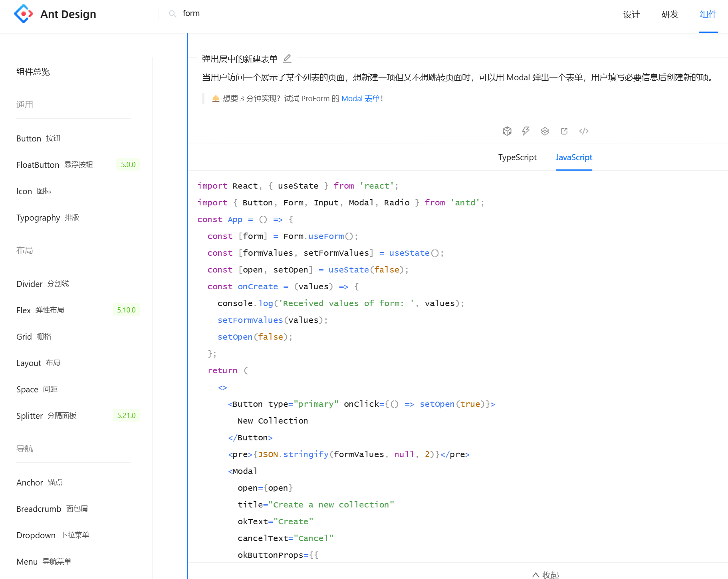Open FloatButton 悬浮按钮 sidebar item
728x579 pixels.
pyautogui.click(x=55, y=165)
